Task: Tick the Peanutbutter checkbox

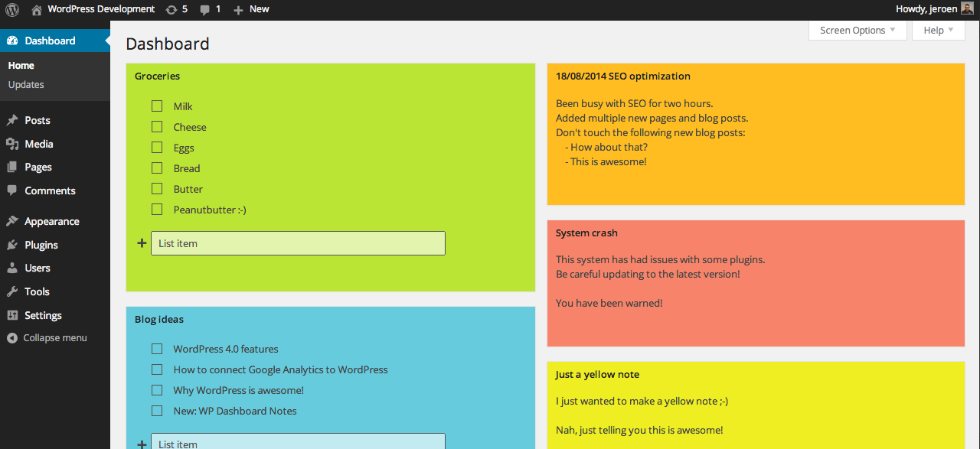Action: pyautogui.click(x=157, y=210)
